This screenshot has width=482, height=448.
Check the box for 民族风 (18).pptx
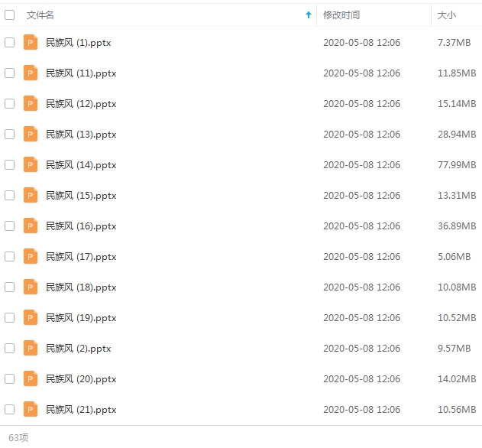point(9,287)
